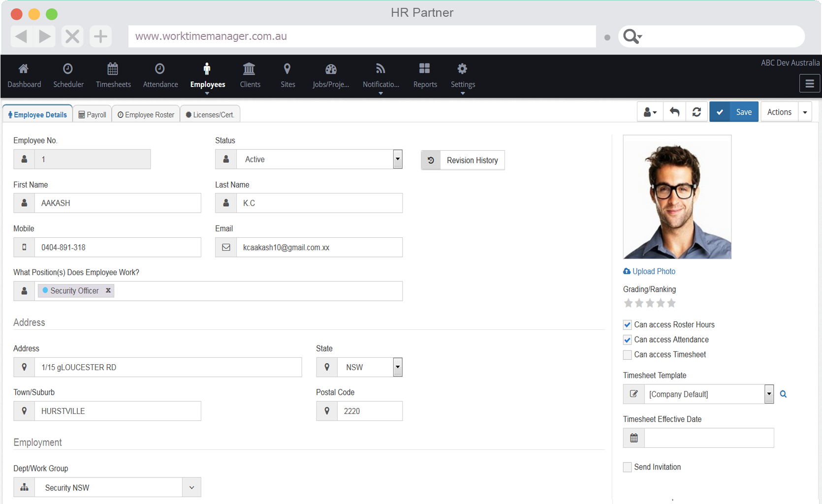Screen dimensions: 822x504
Task: Click the browser stop X button
Action: click(72, 36)
